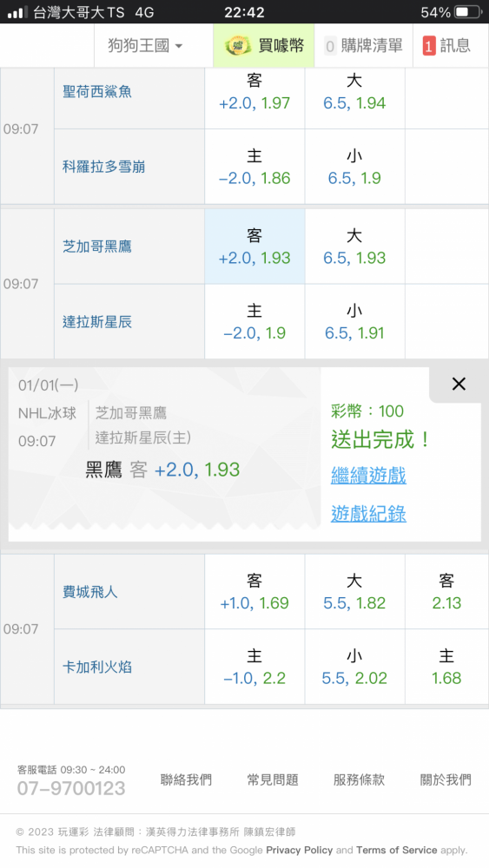
Task: Click the 買噱幣 coin icon
Action: [x=238, y=45]
